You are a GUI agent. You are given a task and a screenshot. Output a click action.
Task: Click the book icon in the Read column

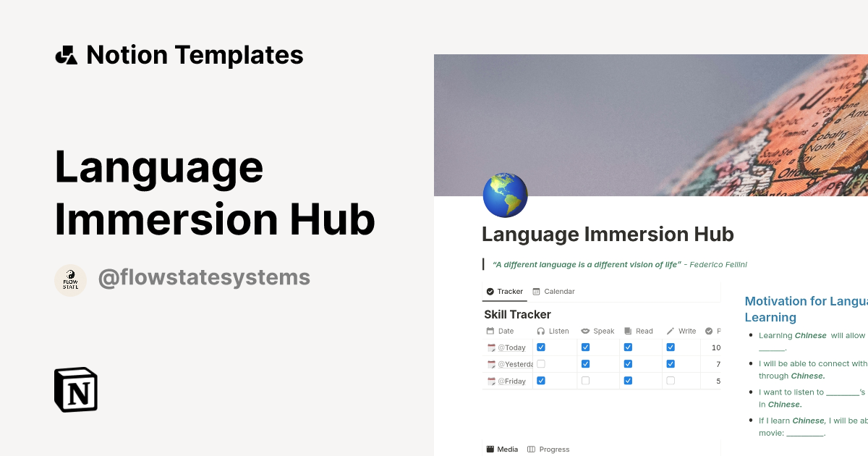tap(629, 331)
